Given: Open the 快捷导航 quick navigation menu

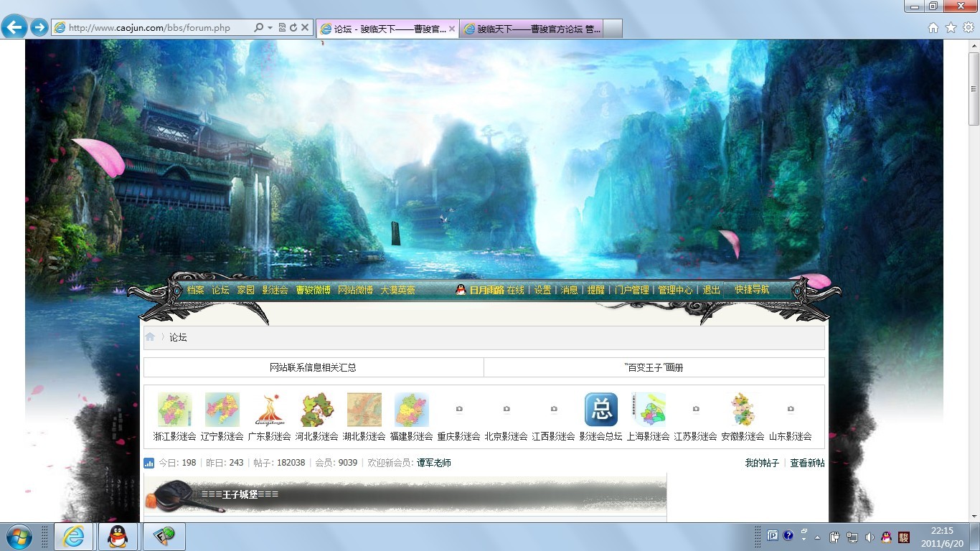Looking at the screenshot, I should pyautogui.click(x=751, y=290).
